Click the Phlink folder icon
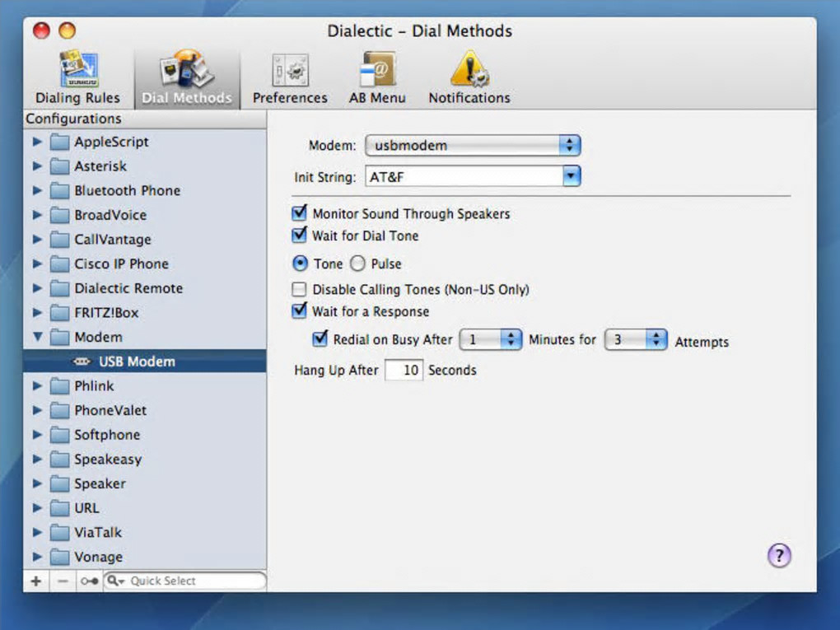 tap(59, 385)
